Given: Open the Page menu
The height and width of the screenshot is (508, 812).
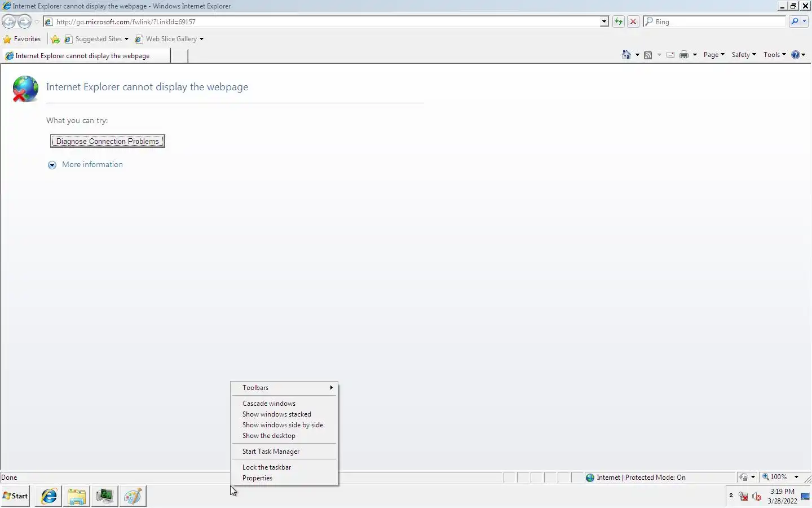Looking at the screenshot, I should click(x=714, y=55).
